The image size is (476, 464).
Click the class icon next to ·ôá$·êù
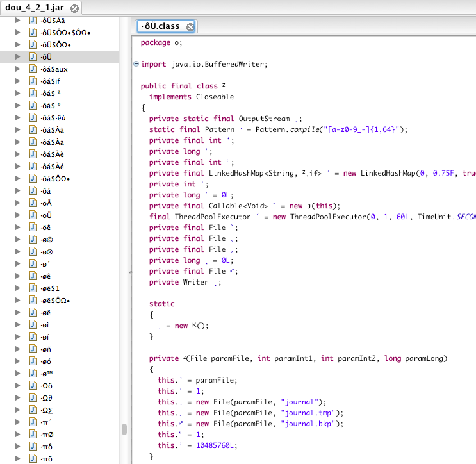pos(33,117)
